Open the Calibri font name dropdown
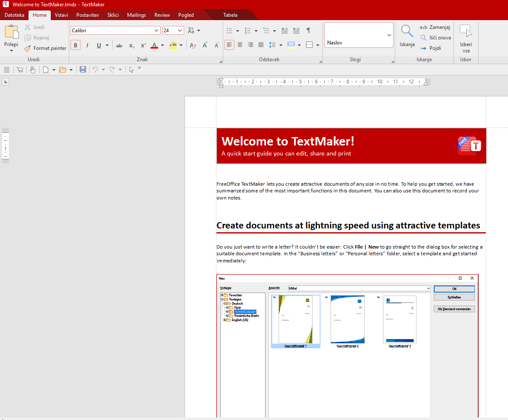Viewport: 508px width, 420px height. (156, 31)
